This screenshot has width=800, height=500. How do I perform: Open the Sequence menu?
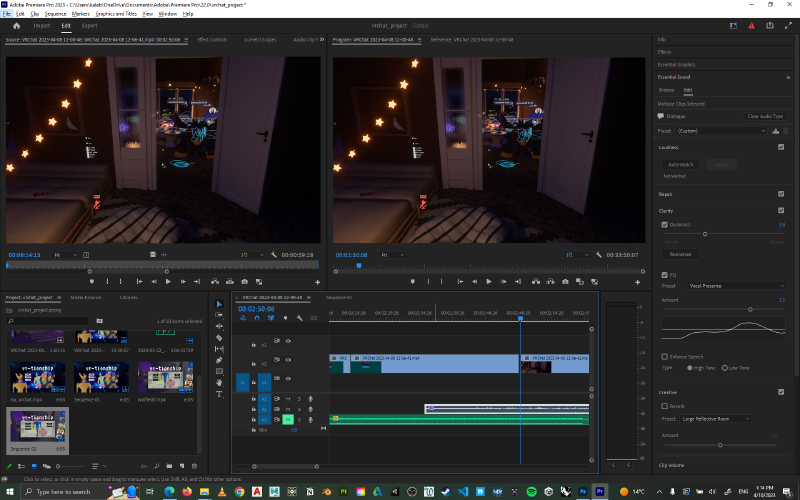(55, 14)
